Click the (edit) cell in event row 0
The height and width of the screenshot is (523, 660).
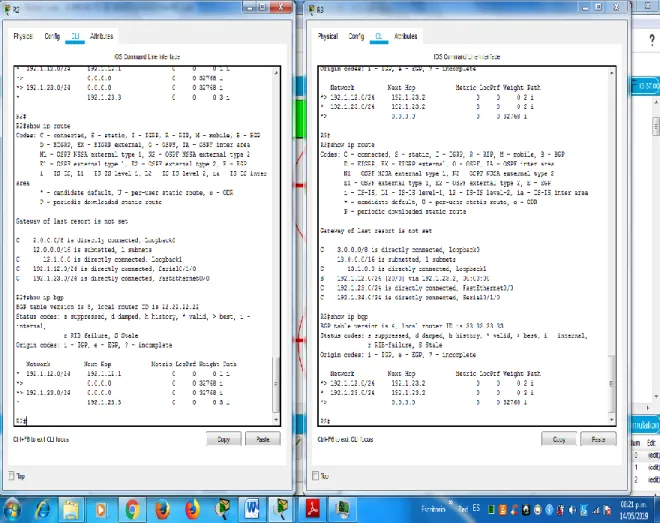(654, 455)
